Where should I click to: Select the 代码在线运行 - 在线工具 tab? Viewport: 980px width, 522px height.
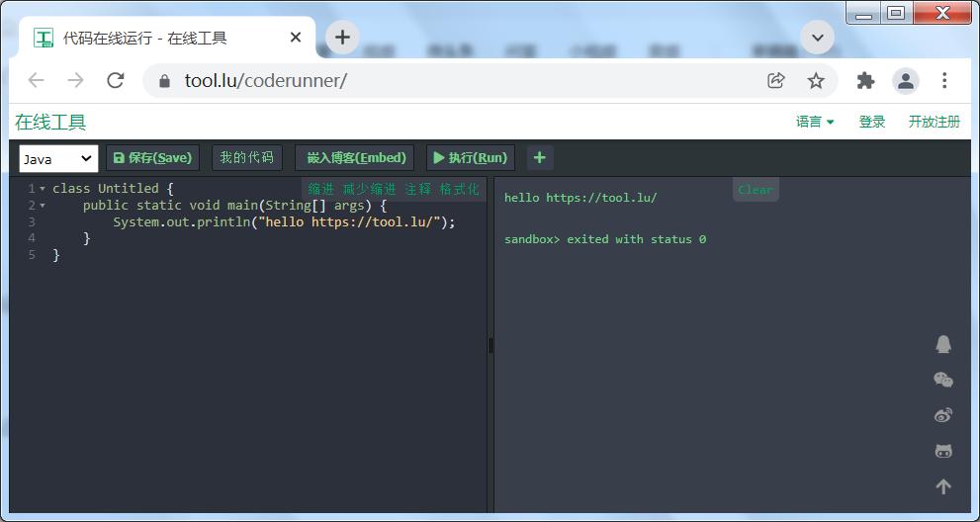point(167,38)
